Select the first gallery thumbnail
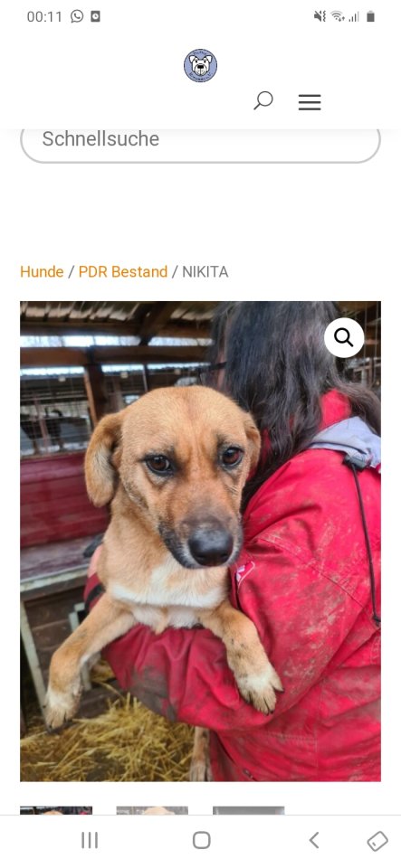Image resolution: width=401 pixels, height=868 pixels. (x=56, y=810)
